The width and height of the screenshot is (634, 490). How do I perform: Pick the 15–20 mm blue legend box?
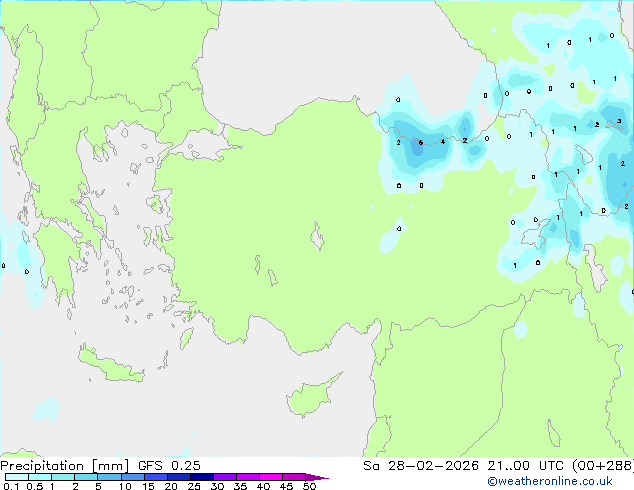pos(156,477)
